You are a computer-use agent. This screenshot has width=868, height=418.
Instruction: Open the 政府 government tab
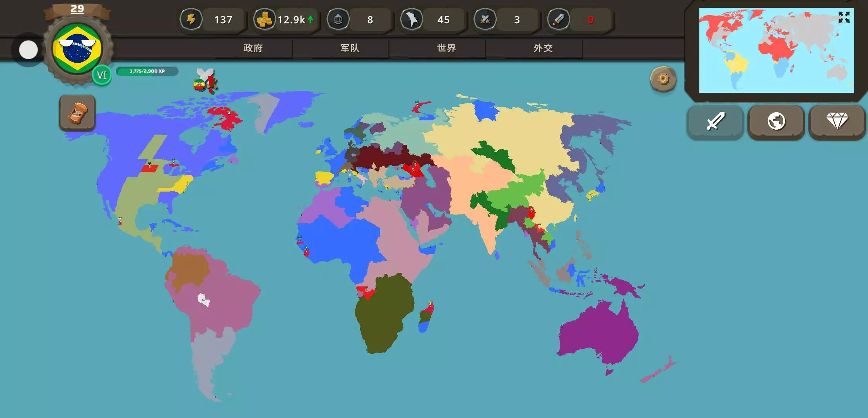click(253, 48)
